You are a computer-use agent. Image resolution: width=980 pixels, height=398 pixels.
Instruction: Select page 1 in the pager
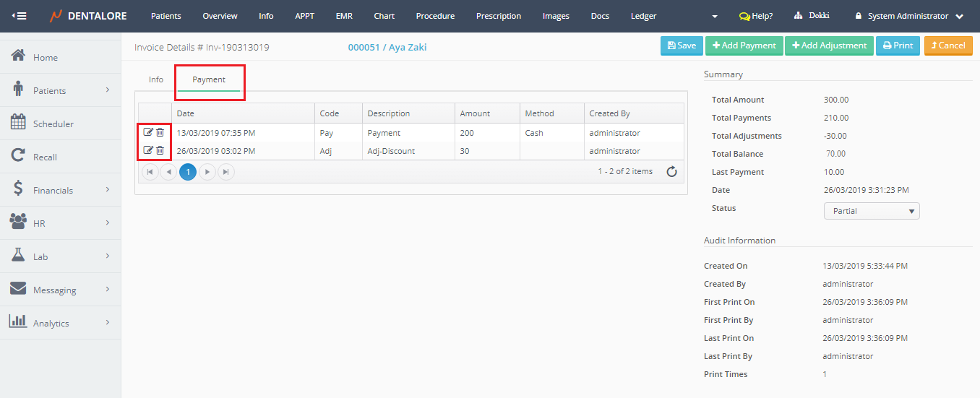188,172
